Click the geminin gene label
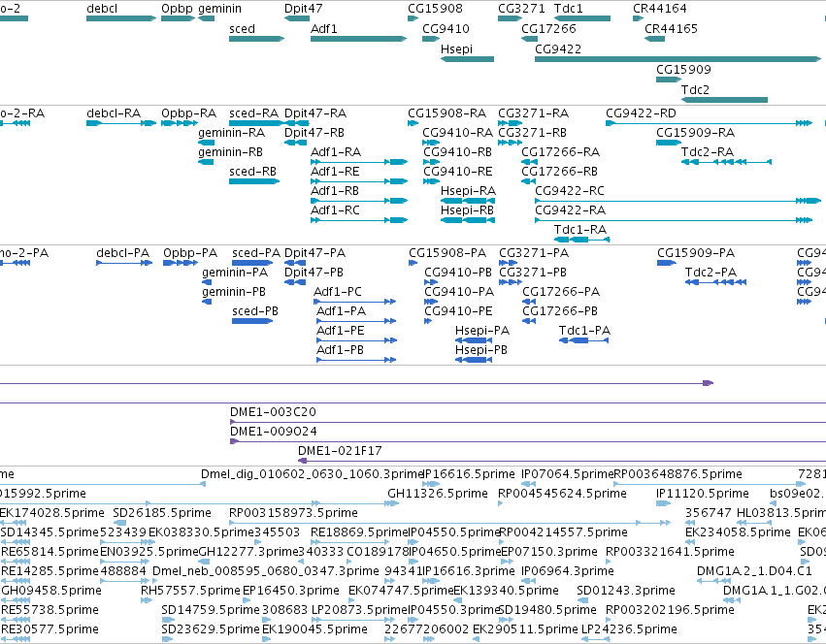This screenshot has height=644, width=826. click(x=220, y=9)
